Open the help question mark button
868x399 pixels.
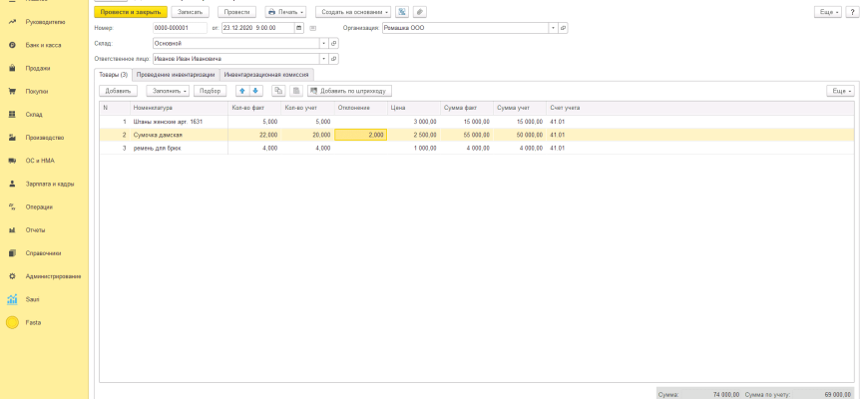click(852, 12)
